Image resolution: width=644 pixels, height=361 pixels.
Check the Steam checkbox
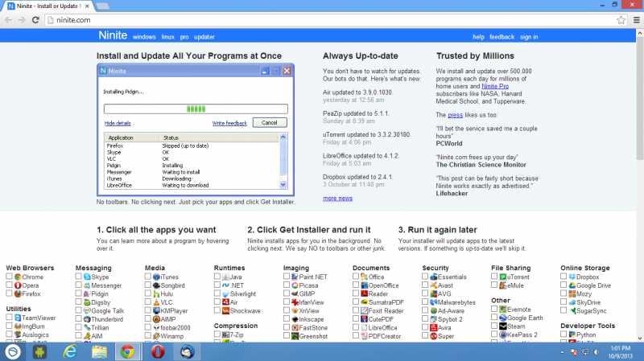coord(494,326)
